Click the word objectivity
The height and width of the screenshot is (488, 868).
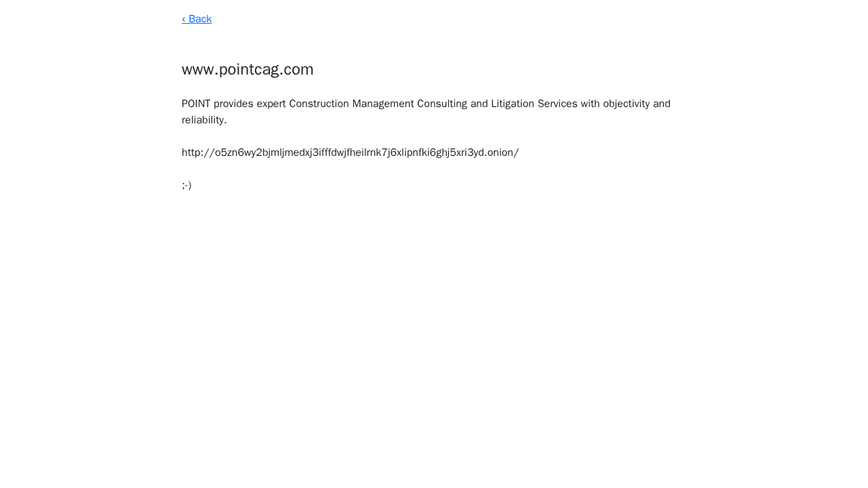click(x=627, y=104)
